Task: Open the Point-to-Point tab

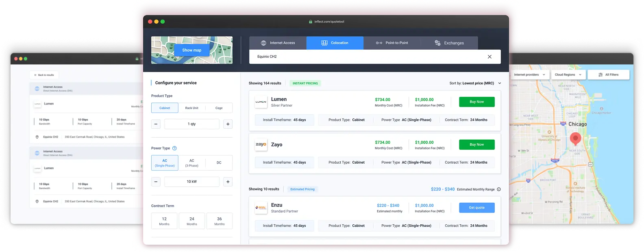Action: click(x=392, y=43)
